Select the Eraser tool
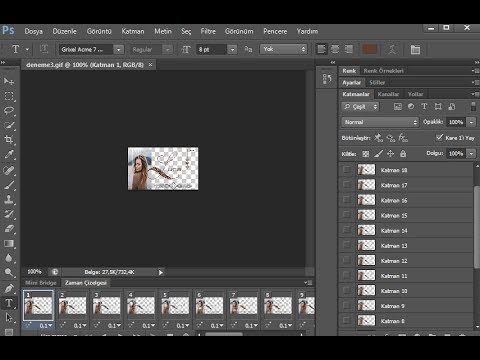This screenshot has width=480, height=360. pos(9,229)
